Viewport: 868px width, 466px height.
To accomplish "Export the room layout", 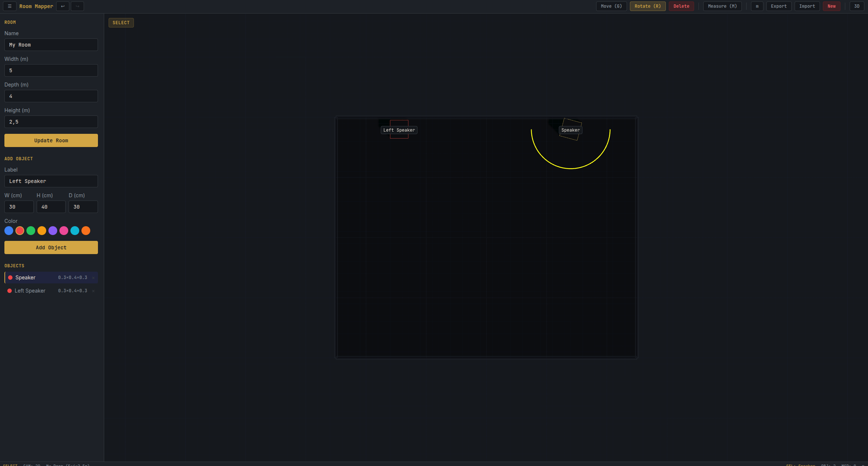I will pyautogui.click(x=779, y=6).
